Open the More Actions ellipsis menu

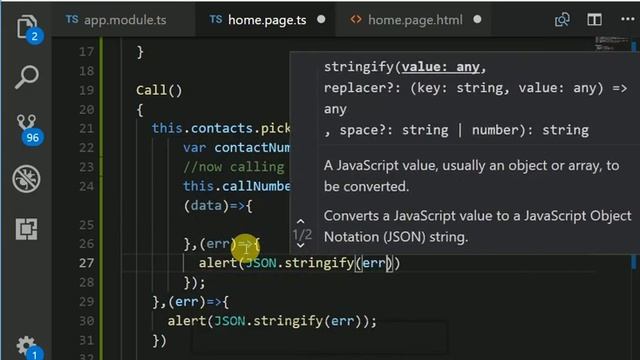point(627,19)
